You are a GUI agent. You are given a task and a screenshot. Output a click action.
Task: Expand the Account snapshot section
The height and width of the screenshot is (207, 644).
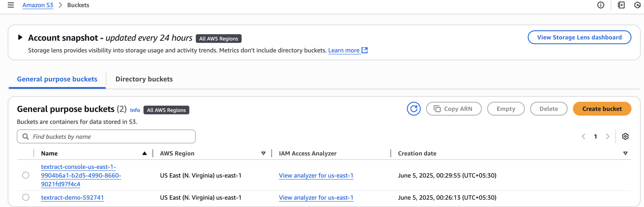20,37
